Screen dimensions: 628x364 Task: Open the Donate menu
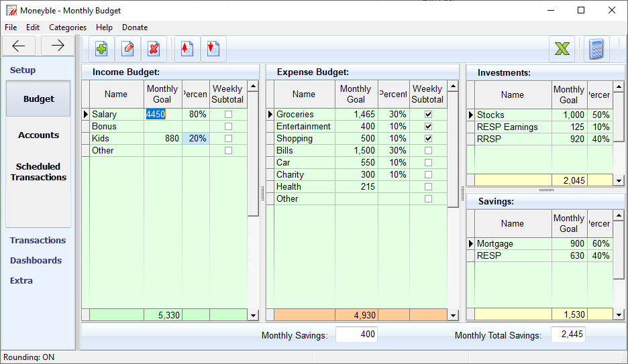click(135, 27)
